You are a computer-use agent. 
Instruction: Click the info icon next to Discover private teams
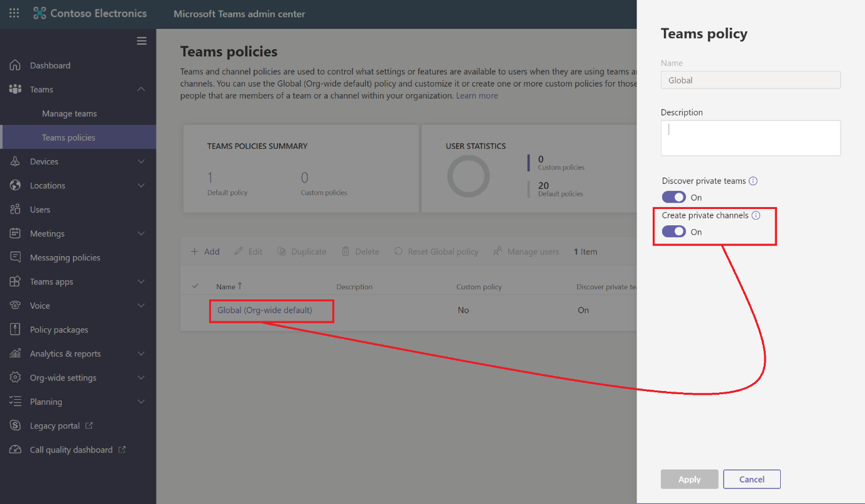[x=753, y=181]
